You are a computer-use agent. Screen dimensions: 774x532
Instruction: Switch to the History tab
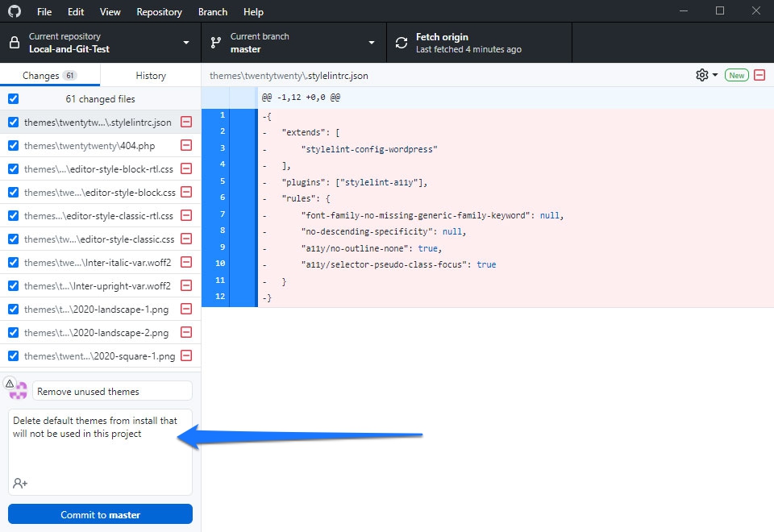tap(151, 76)
